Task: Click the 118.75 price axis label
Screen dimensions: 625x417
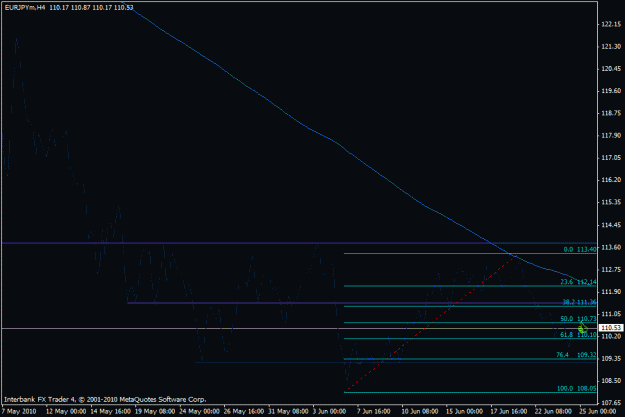Action: pos(611,113)
